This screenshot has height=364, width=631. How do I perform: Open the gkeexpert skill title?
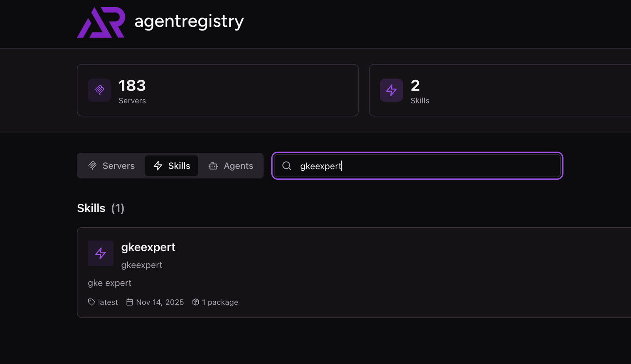point(148,247)
